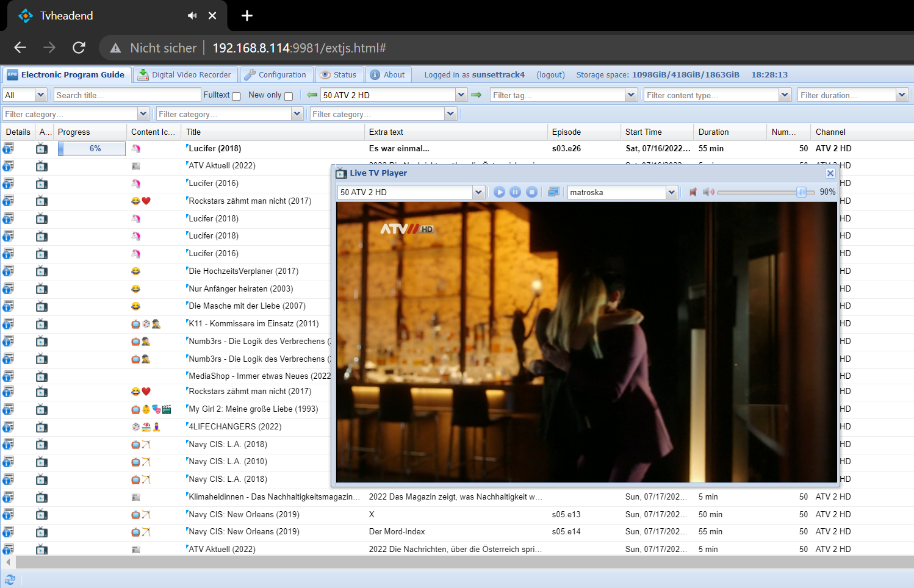Mute audio with the red speaker icon
914x588 pixels.
[x=693, y=192]
